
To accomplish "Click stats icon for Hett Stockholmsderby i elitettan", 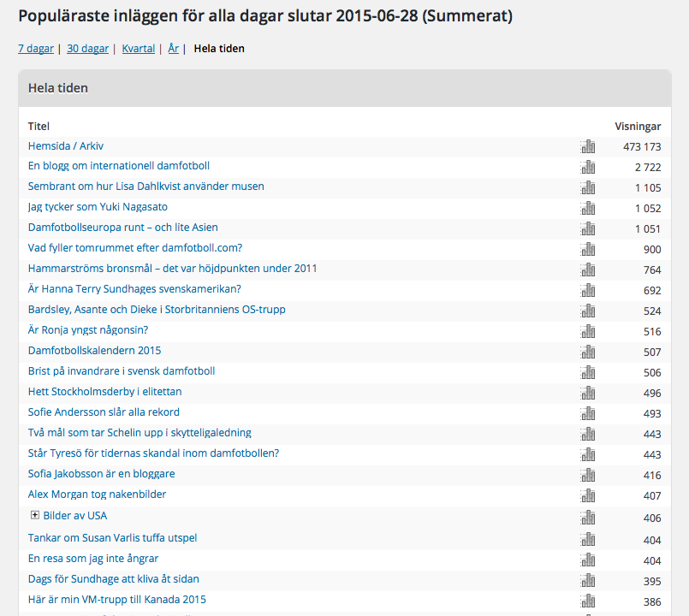I will coord(587,393).
